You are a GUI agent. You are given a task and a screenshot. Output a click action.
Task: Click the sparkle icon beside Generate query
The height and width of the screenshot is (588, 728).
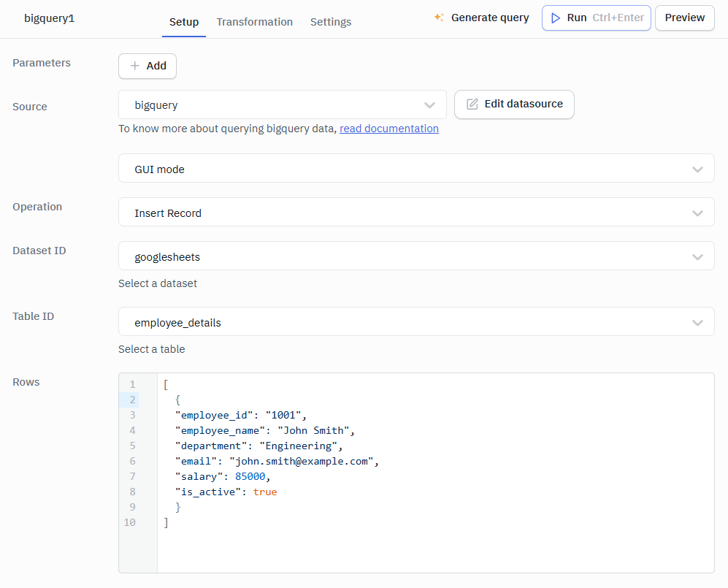point(439,18)
